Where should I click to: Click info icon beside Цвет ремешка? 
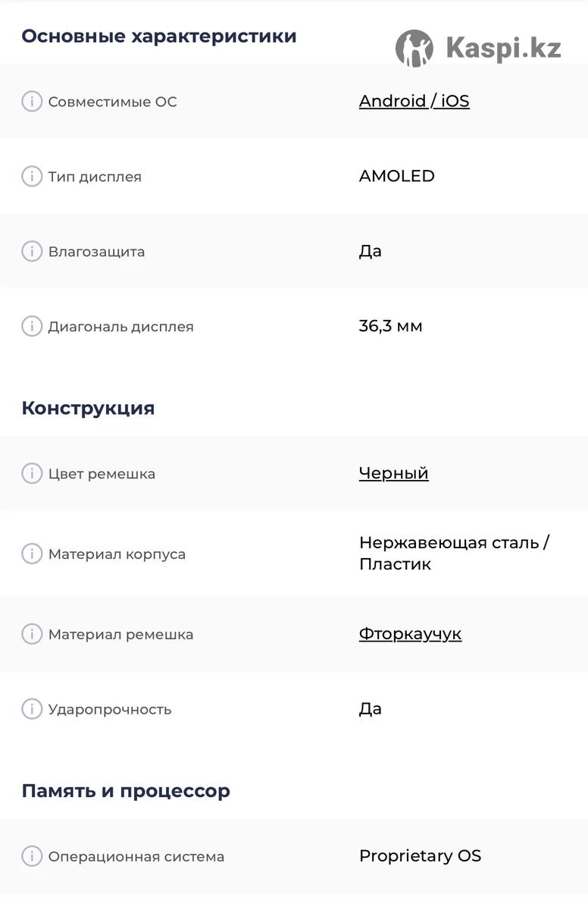coord(31,473)
